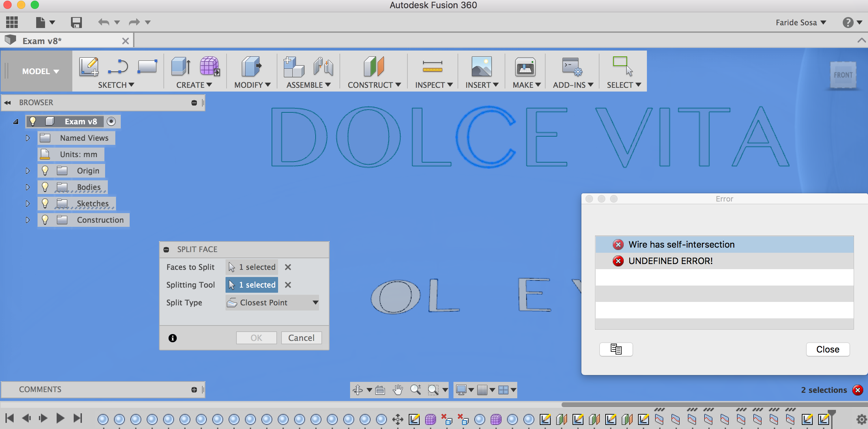The height and width of the screenshot is (429, 868).
Task: Open the INSPECT menu
Action: point(434,85)
